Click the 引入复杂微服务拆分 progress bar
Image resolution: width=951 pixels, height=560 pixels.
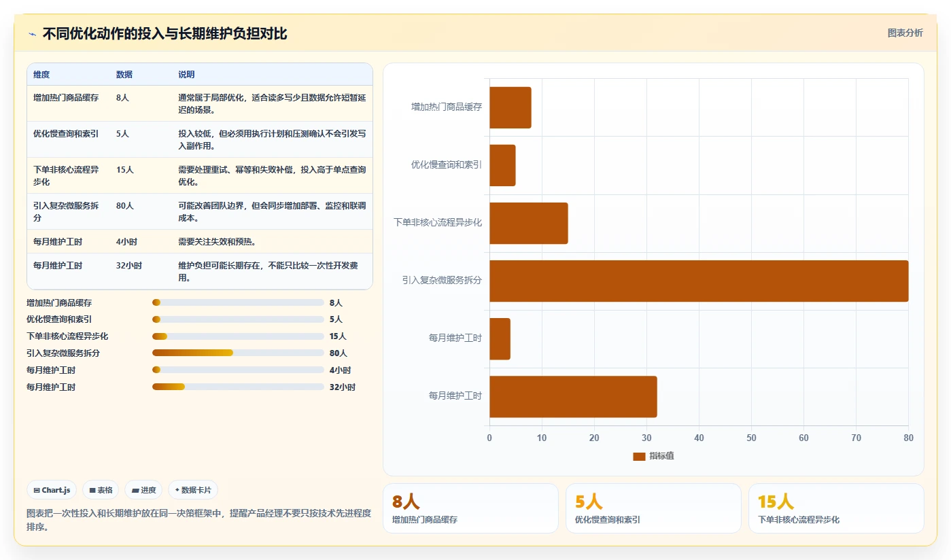click(238, 353)
